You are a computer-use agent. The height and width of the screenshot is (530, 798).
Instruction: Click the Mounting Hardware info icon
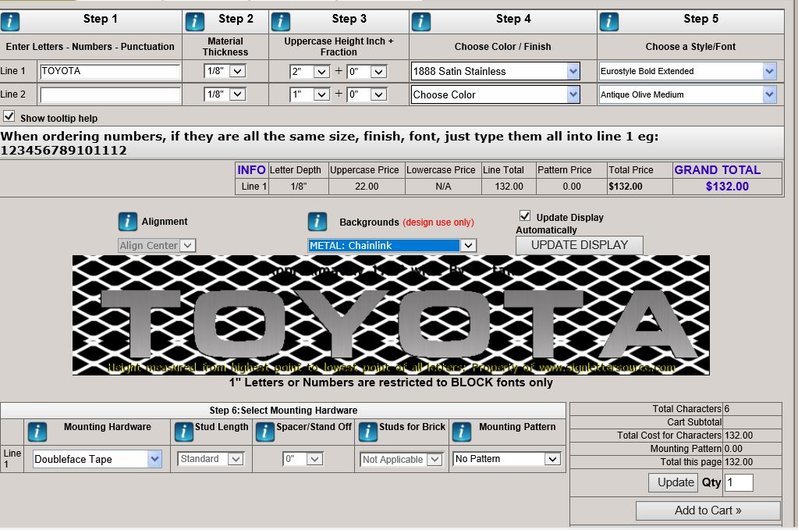tap(37, 432)
